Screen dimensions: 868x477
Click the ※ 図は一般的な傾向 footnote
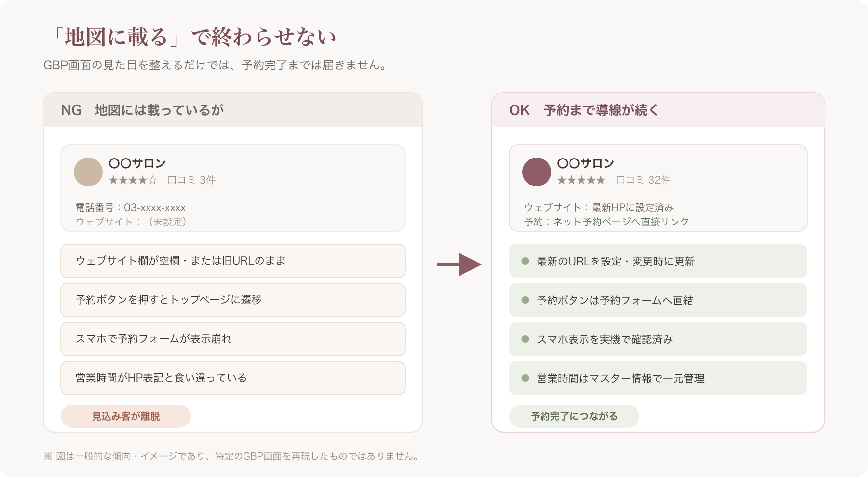232,456
